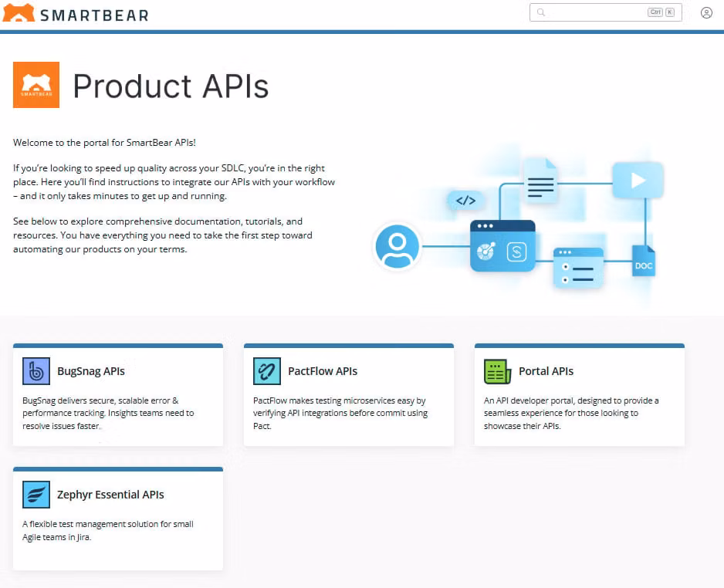Open the user account profile icon
The image size is (724, 588).
tap(706, 12)
